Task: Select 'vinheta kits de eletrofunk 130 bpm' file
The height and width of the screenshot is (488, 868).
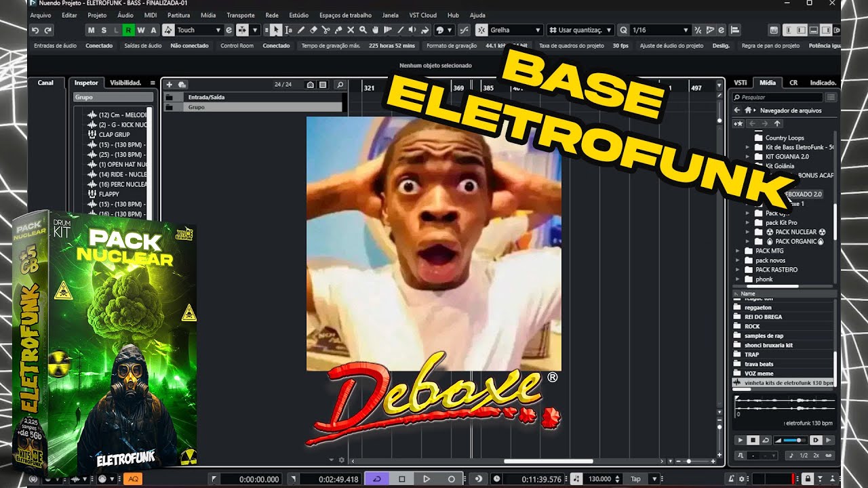Action: [x=784, y=383]
